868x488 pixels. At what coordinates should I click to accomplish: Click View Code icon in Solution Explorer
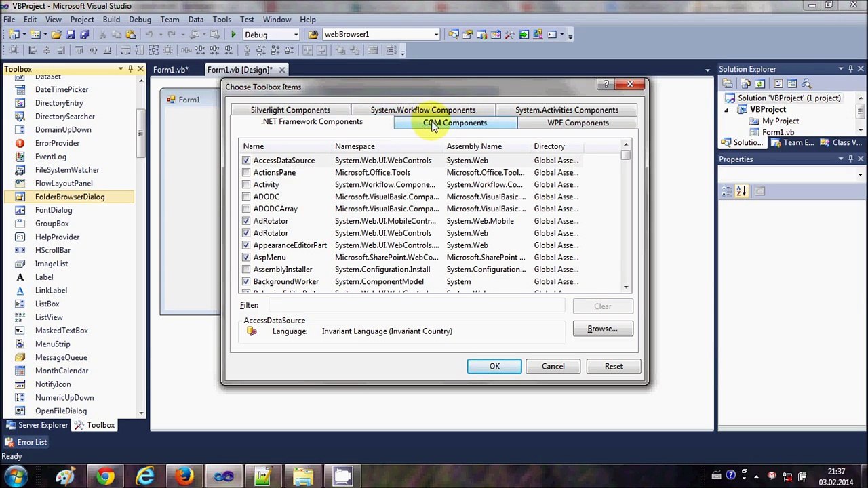pos(778,84)
